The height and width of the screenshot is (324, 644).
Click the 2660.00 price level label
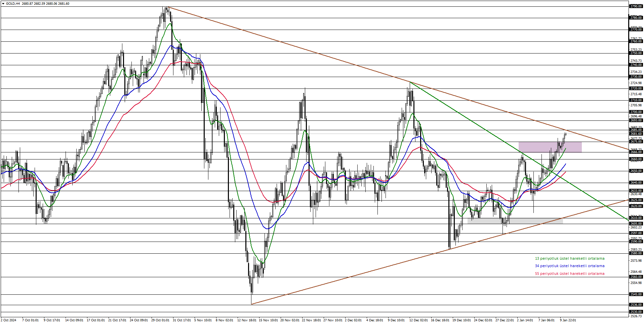[x=636, y=159]
